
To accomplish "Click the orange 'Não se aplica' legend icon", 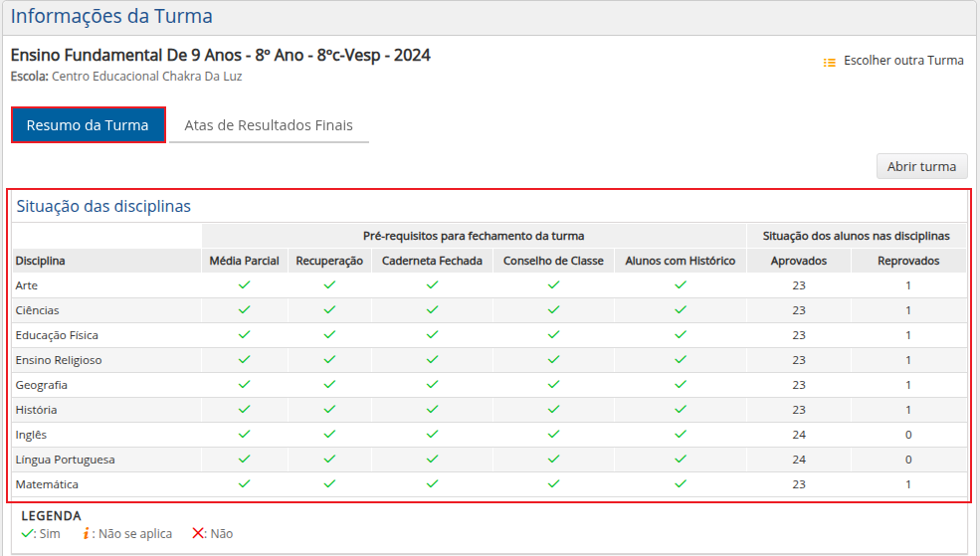I will click(86, 533).
